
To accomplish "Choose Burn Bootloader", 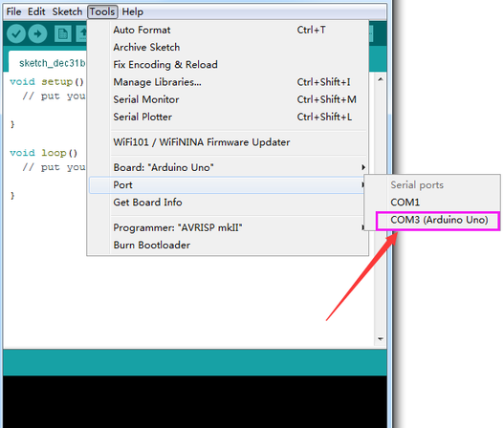I will pos(228,245).
